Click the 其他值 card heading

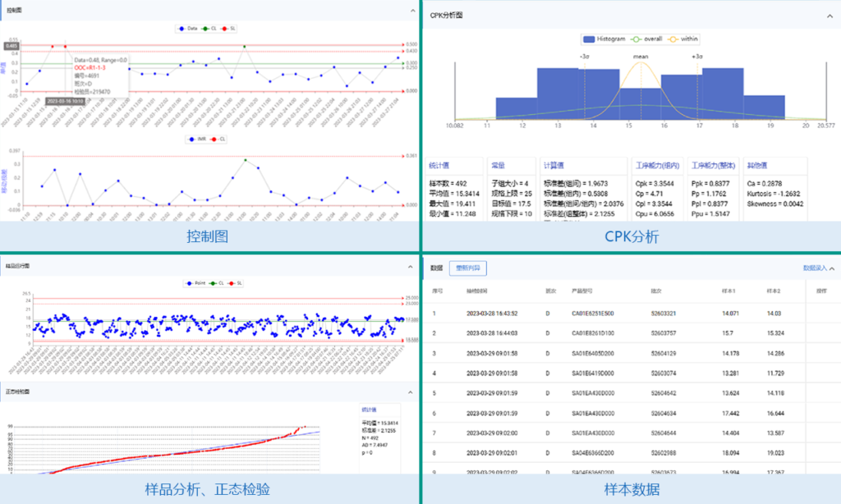756,166
